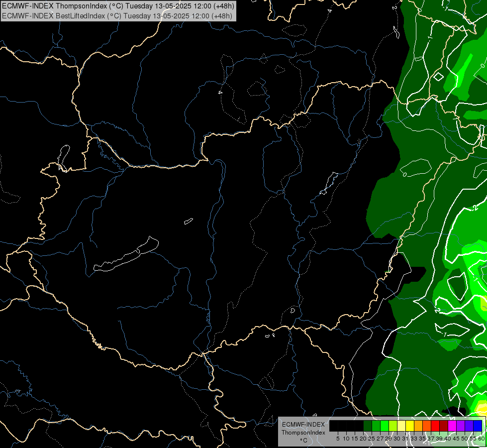Viewport: 487px width, 448px height.
Task: Click legend scale value 50
Action: pyautogui.click(x=465, y=439)
